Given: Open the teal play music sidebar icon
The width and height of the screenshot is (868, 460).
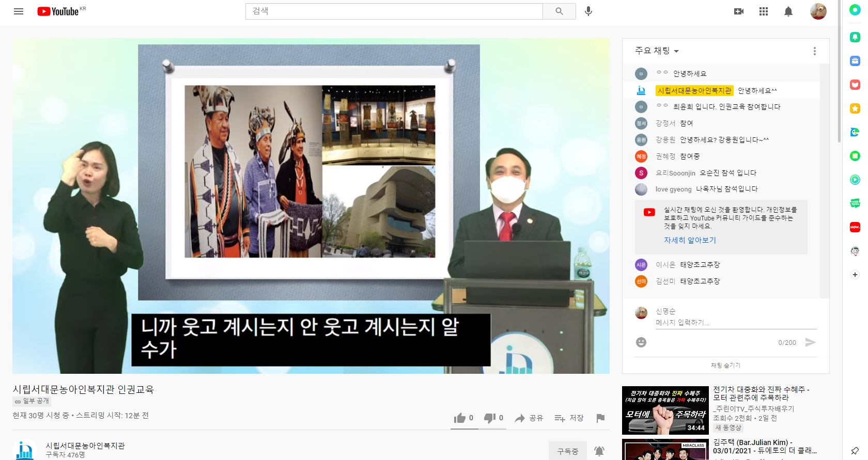Looking at the screenshot, I should (x=855, y=180).
